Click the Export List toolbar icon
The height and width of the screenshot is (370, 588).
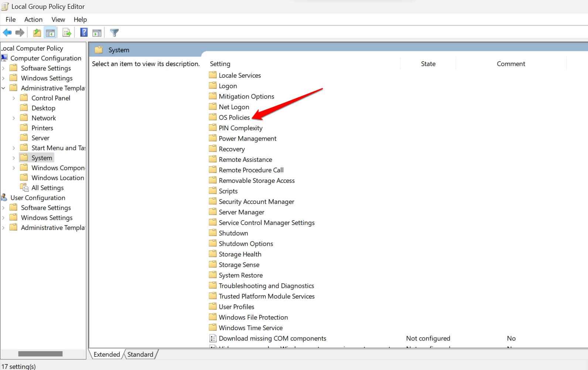coord(67,33)
